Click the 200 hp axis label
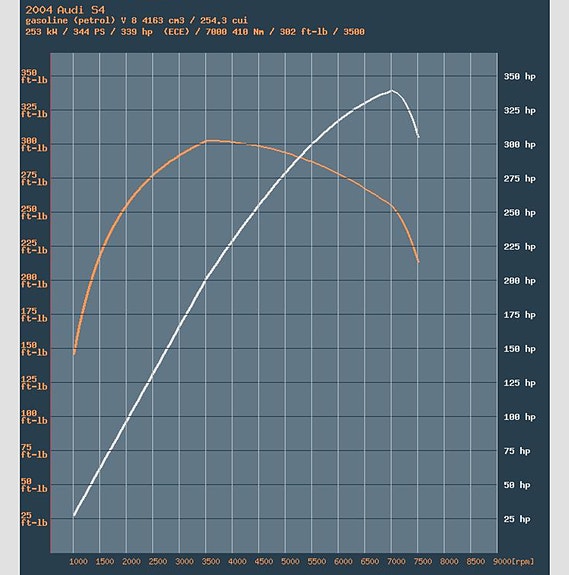The image size is (569, 575). [519, 281]
